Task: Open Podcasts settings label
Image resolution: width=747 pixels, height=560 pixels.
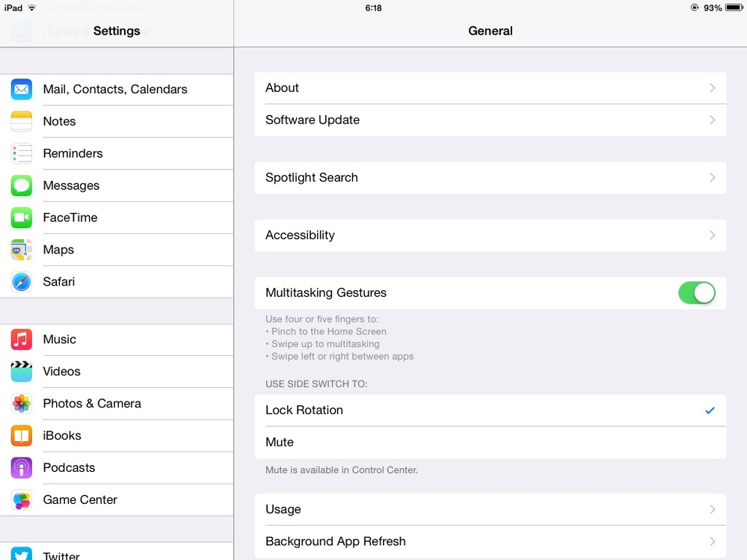Action: 69,467
